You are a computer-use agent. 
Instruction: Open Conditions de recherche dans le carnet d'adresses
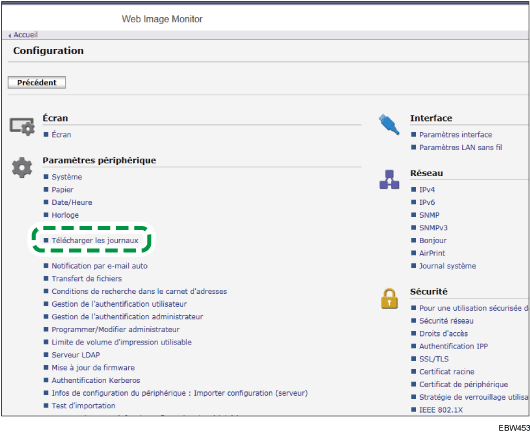(139, 291)
